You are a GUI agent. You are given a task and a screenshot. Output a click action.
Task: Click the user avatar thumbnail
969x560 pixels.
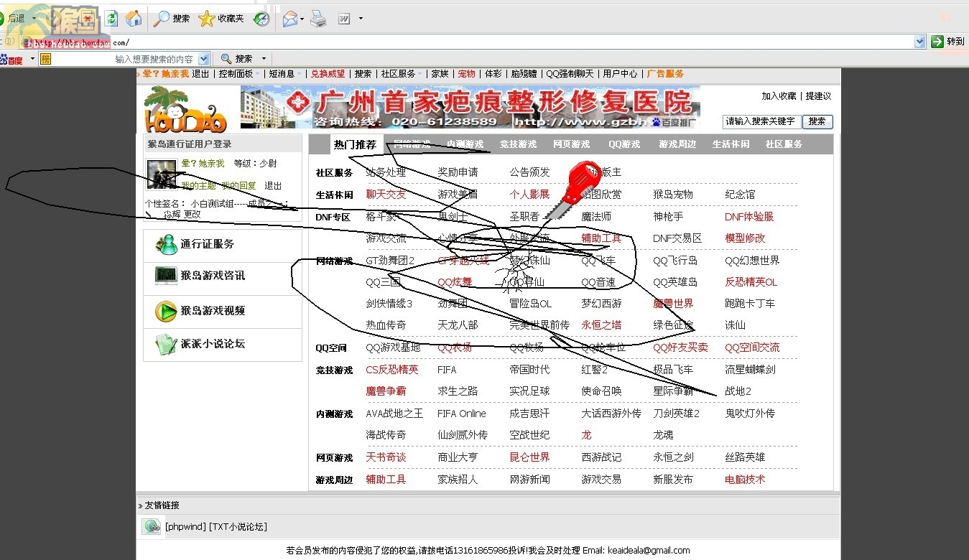pyautogui.click(x=162, y=174)
